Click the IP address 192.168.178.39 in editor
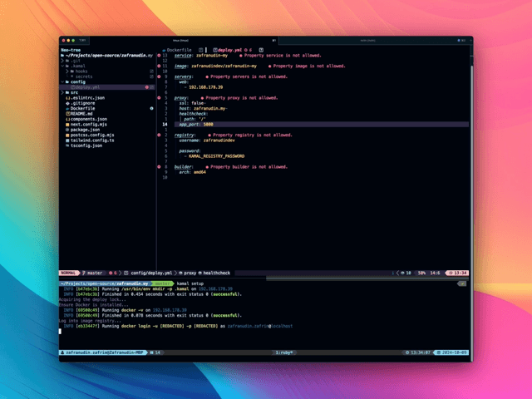The image size is (532, 399). [205, 87]
